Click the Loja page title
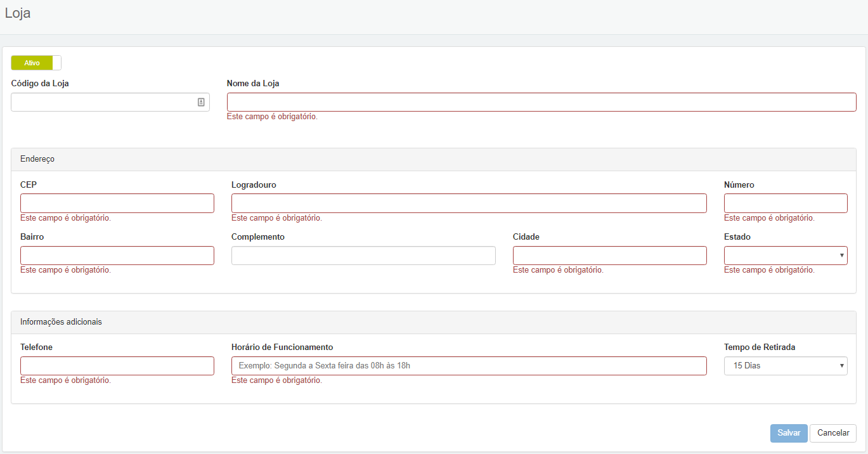The image size is (868, 454). tap(18, 13)
